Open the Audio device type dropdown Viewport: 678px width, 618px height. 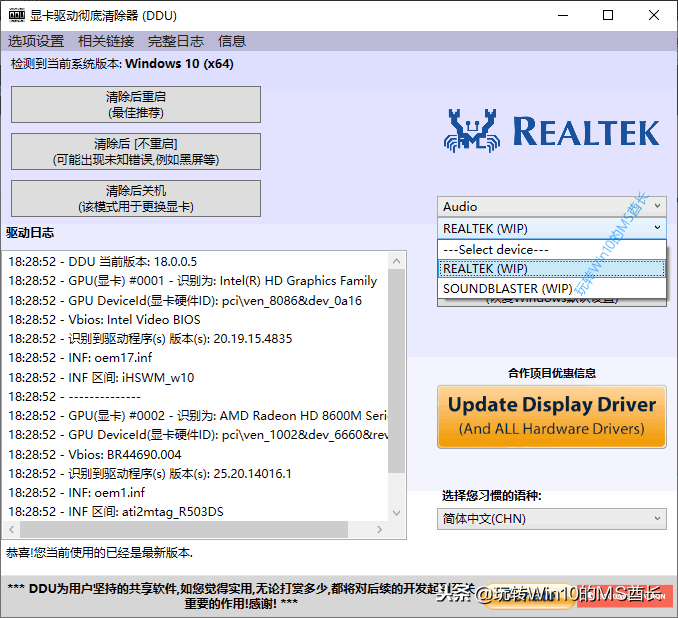(x=552, y=206)
